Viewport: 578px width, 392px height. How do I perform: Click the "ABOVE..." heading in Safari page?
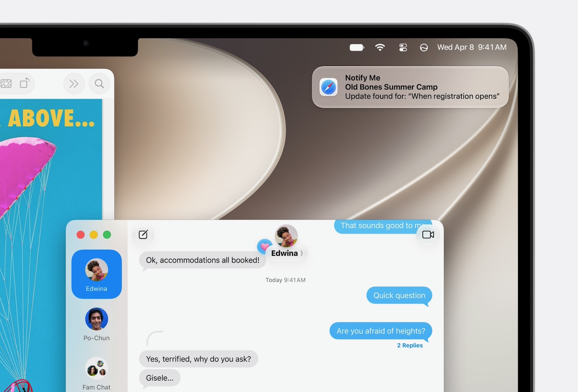click(x=51, y=118)
